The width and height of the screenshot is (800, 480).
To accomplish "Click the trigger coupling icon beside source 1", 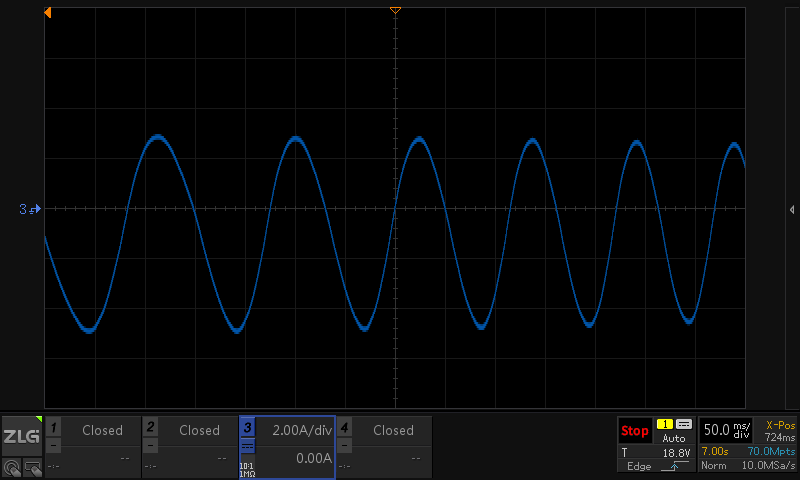I will tap(684, 424).
